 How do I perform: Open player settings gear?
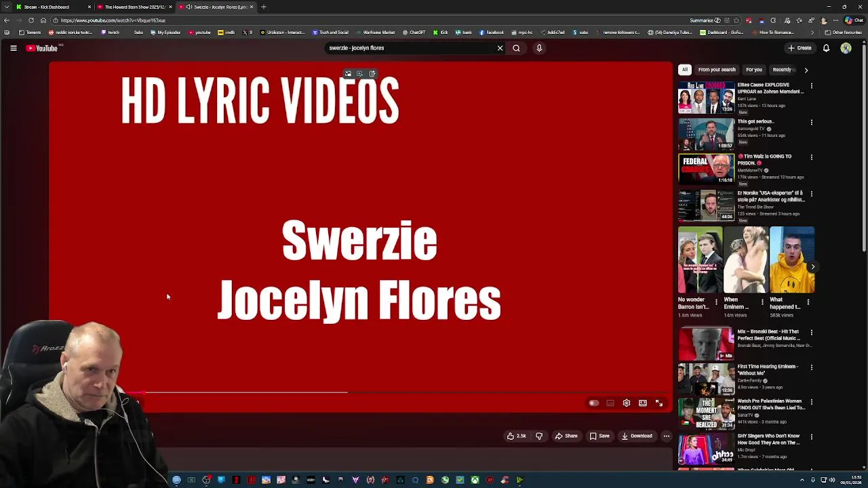click(627, 403)
